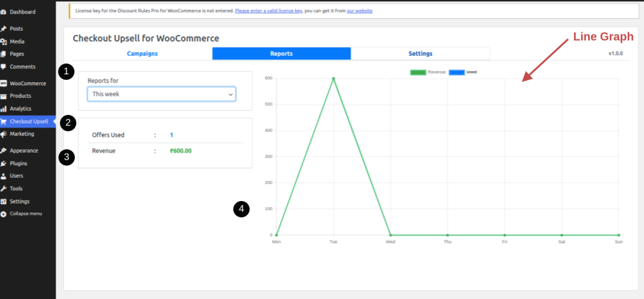Click the Tools wrench icon
Viewport: 644px width, 299px height.
click(4, 188)
